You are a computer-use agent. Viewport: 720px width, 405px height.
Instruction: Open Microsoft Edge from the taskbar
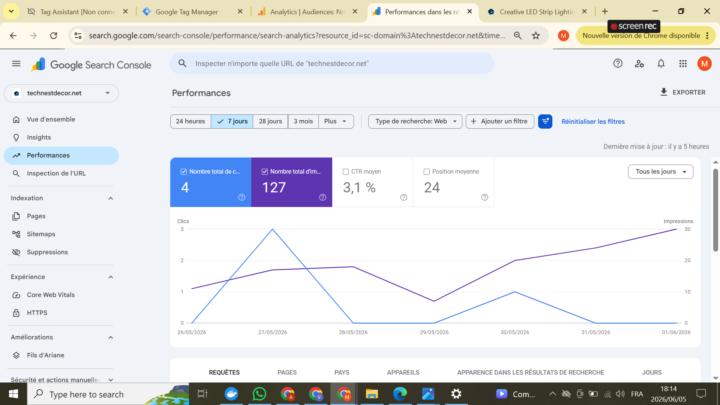400,394
